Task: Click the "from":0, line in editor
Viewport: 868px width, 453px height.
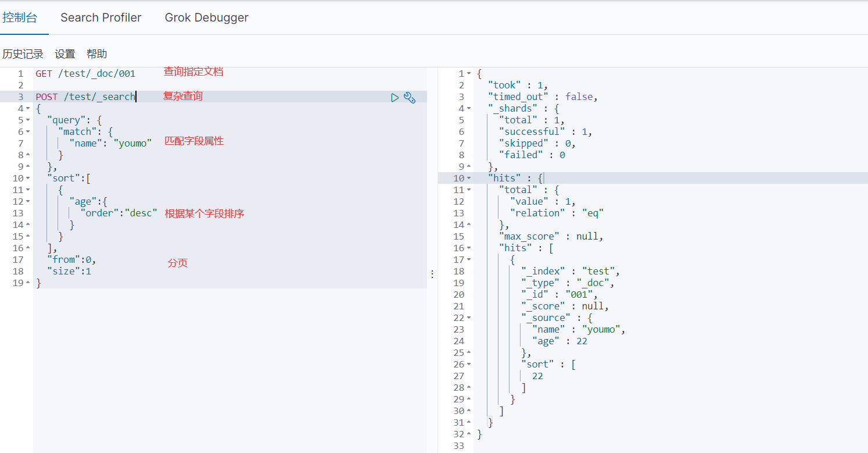Action: (71, 260)
